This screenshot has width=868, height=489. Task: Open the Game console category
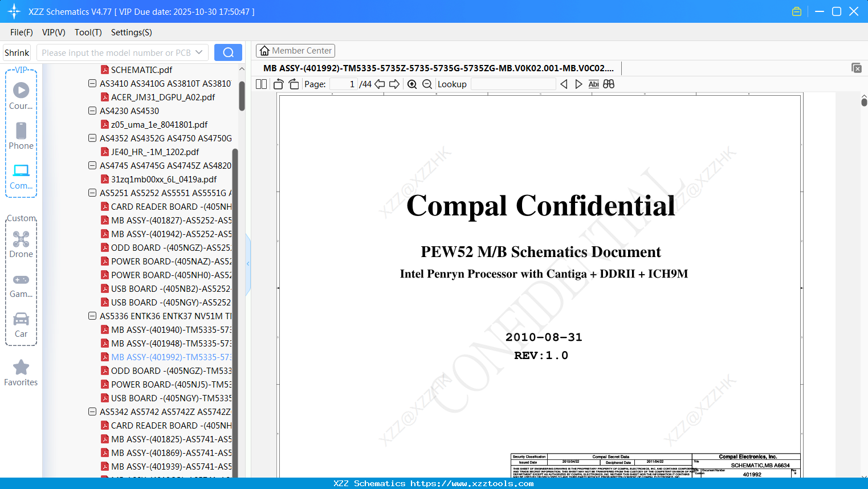point(21,286)
